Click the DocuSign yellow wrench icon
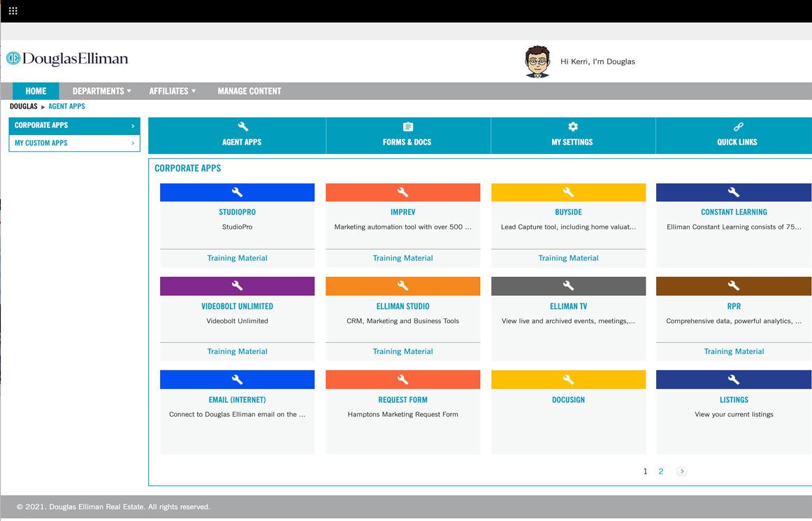The image size is (812, 521). tap(568, 380)
